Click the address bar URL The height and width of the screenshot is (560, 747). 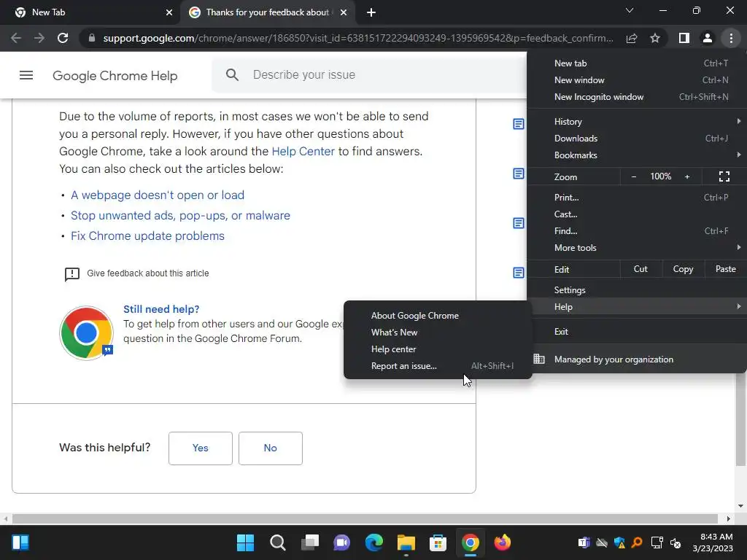[x=358, y=38]
